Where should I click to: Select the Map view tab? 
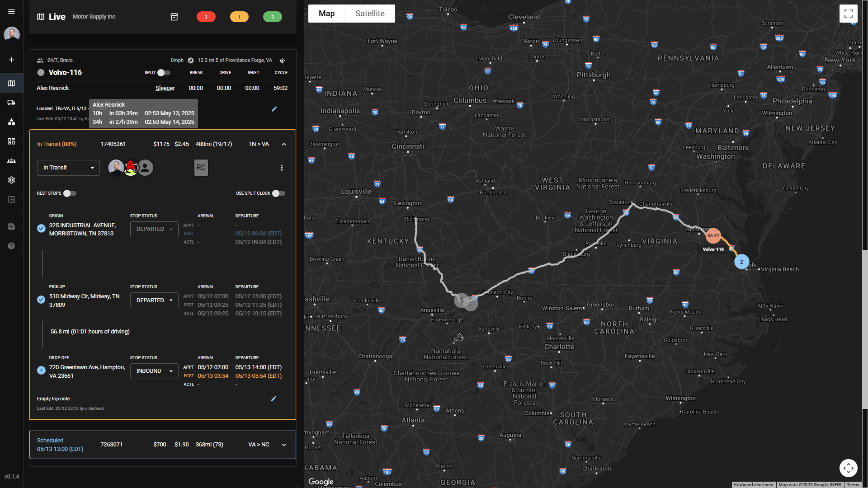pos(326,14)
